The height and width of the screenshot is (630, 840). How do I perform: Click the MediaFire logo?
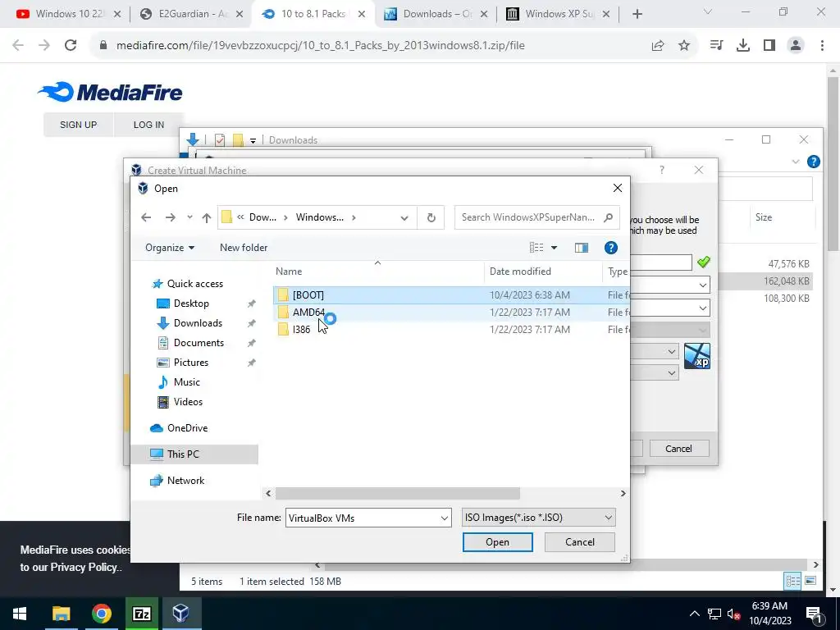111,92
